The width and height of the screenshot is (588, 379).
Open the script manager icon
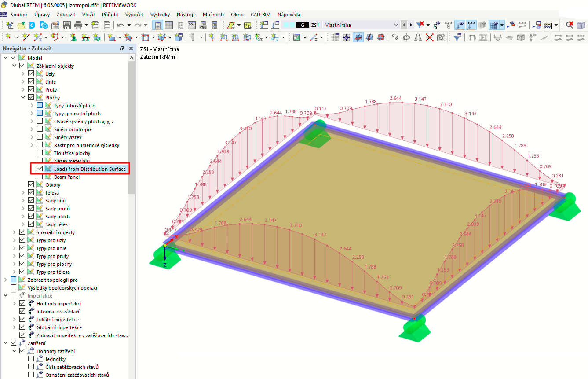(x=203, y=25)
